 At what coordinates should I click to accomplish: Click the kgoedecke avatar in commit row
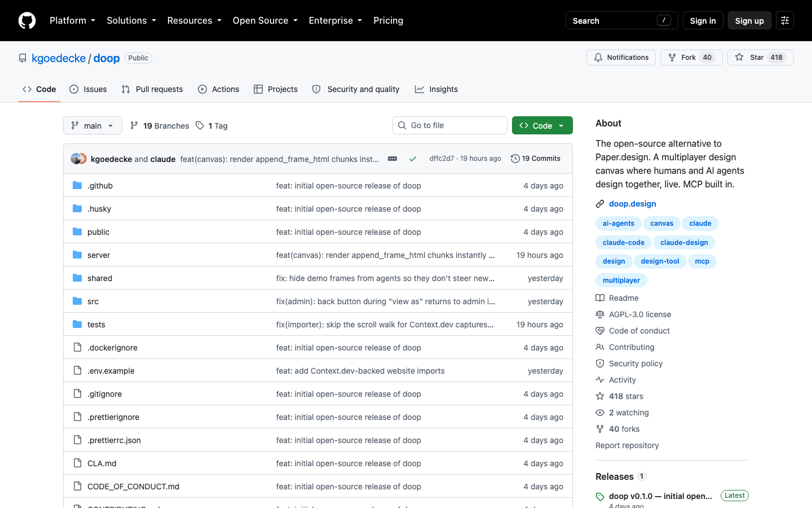click(x=76, y=159)
